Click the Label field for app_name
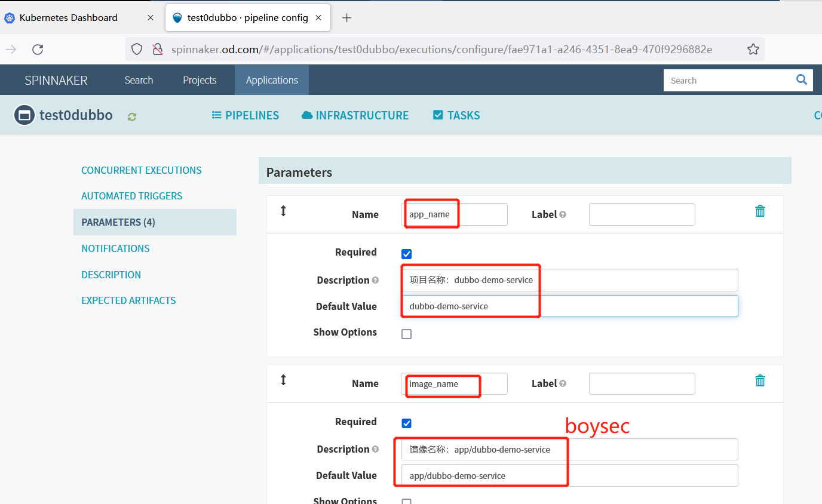822x504 pixels. [642, 214]
